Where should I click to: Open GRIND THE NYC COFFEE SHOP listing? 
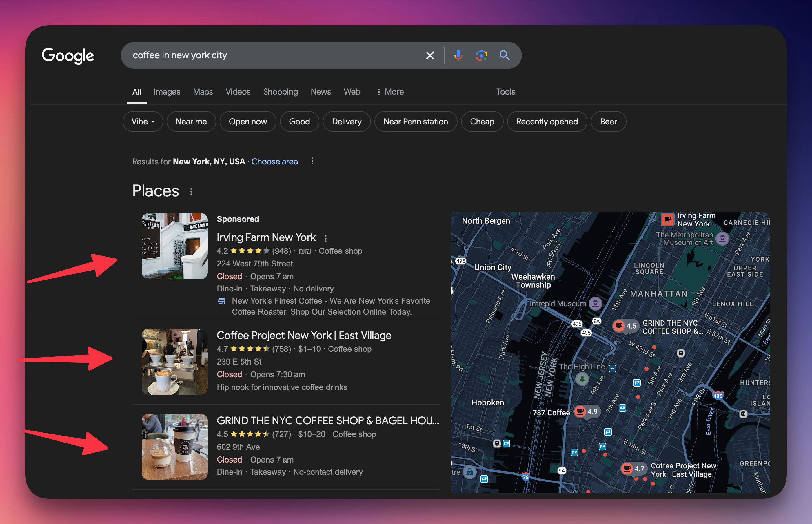click(x=328, y=420)
